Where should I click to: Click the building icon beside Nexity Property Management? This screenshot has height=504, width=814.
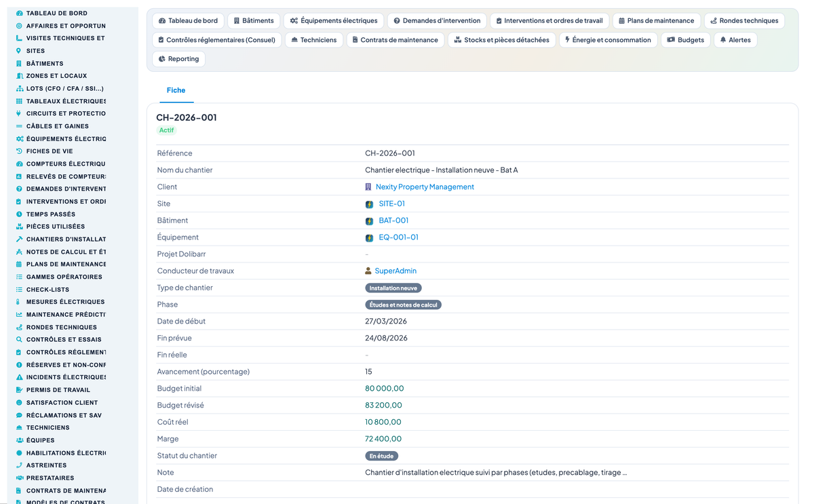tap(368, 187)
